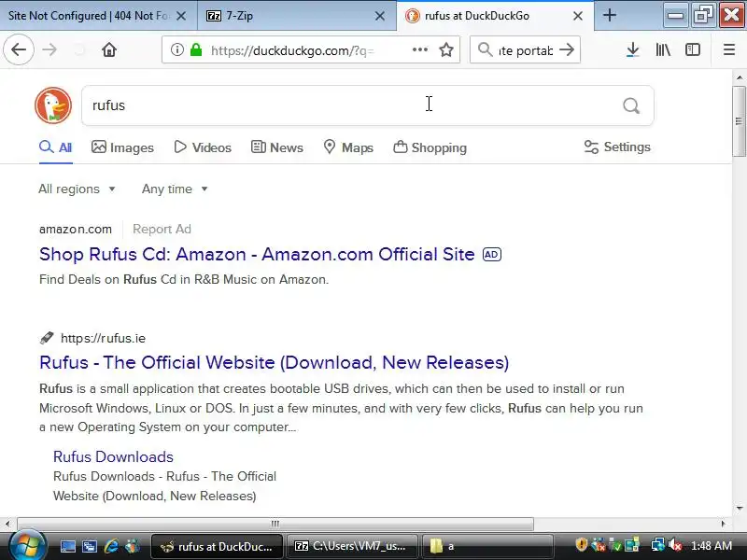Screen dimensions: 747x560
Task: Focus the Firefox search bar field
Action: [x=525, y=50]
